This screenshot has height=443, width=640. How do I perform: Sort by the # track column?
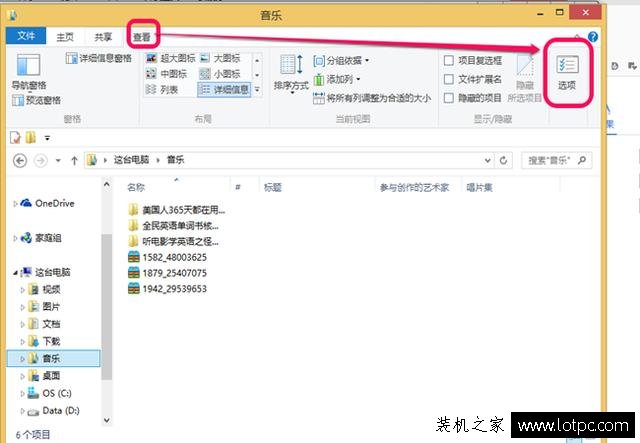tap(238, 187)
